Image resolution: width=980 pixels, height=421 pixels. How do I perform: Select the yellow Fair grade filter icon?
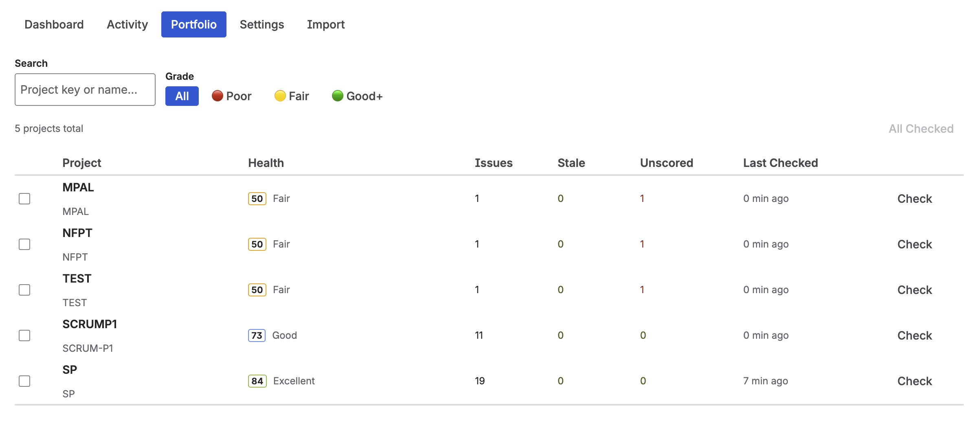[x=280, y=96]
